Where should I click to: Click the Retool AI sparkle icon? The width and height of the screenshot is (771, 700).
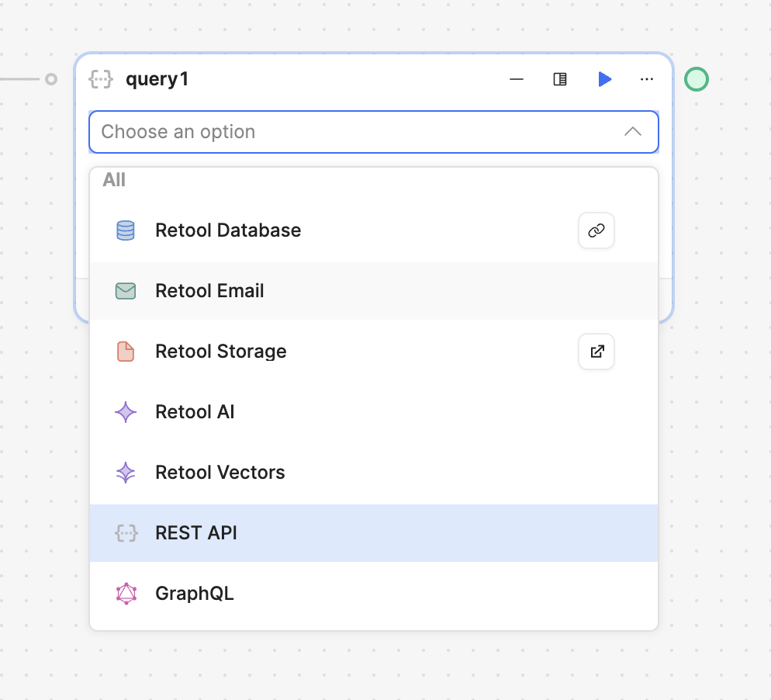tap(126, 412)
